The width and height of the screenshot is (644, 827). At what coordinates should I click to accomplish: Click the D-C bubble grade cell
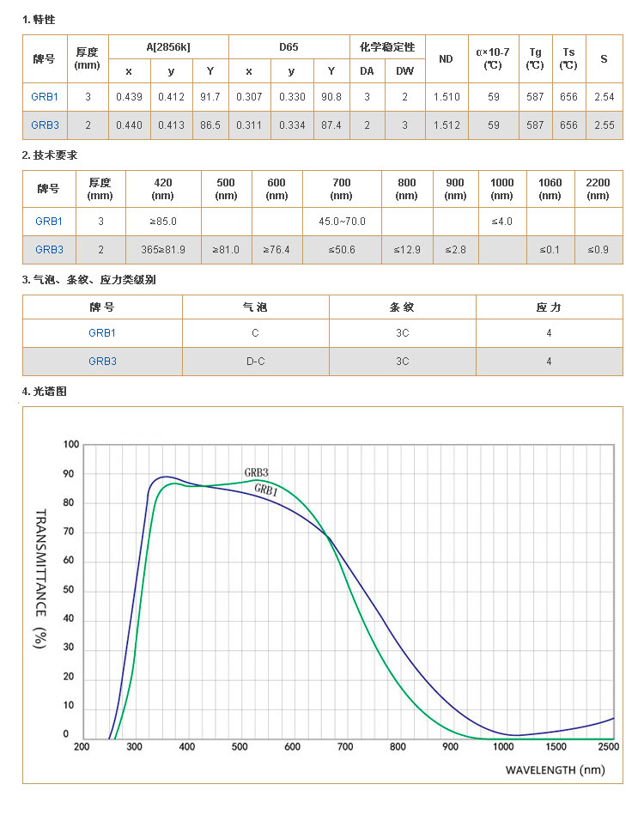pyautogui.click(x=255, y=362)
